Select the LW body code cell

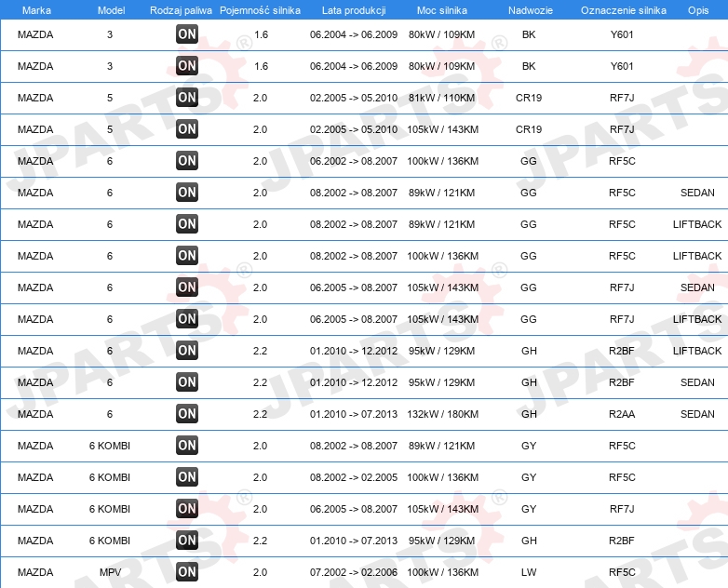coord(529,572)
